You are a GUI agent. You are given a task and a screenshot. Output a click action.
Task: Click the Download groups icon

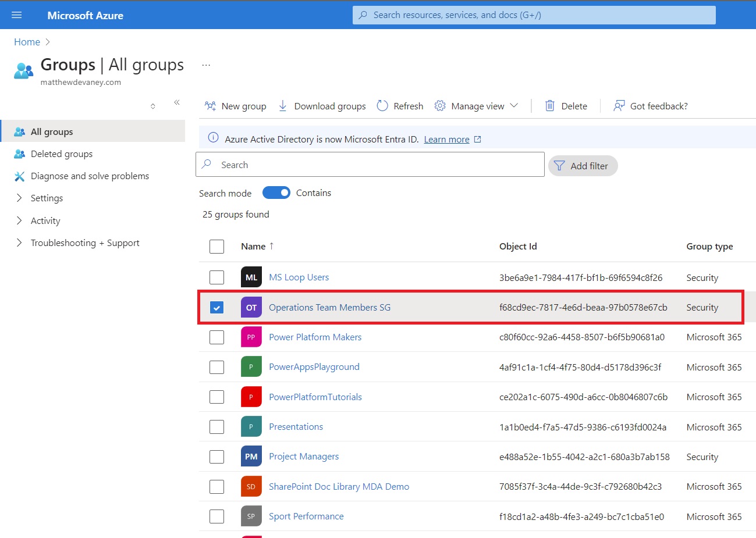(283, 106)
